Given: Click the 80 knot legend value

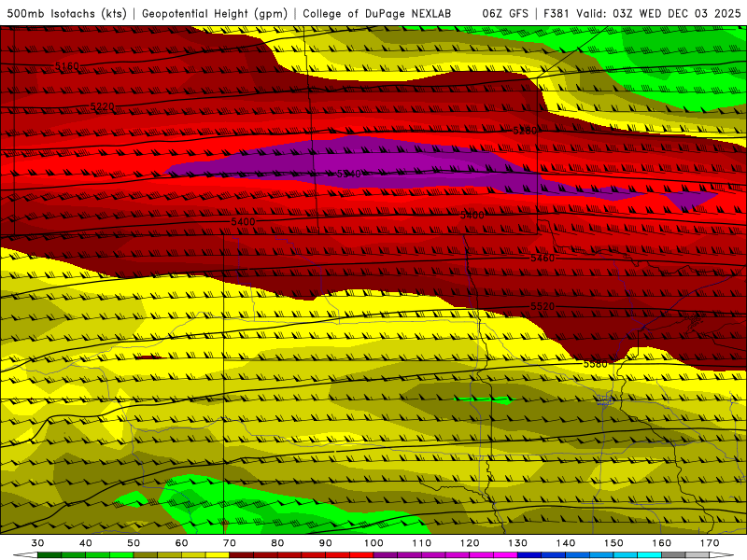Looking at the screenshot, I should pos(277,543).
